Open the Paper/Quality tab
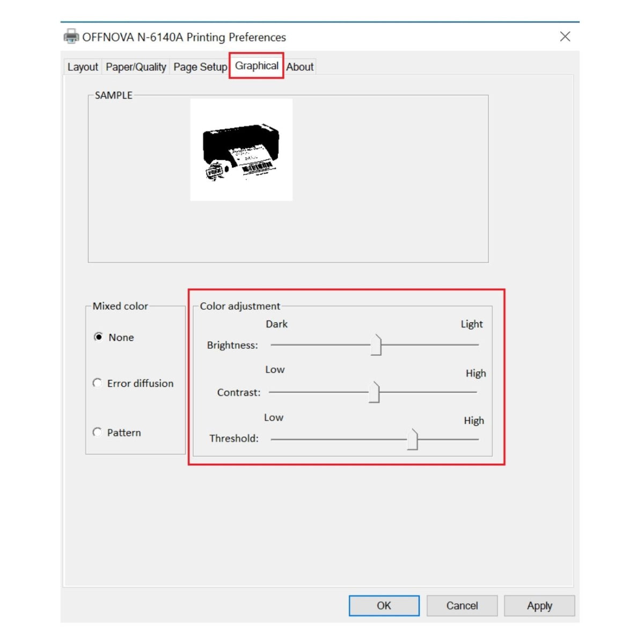Viewport: 644px width, 644px height. pyautogui.click(x=136, y=67)
